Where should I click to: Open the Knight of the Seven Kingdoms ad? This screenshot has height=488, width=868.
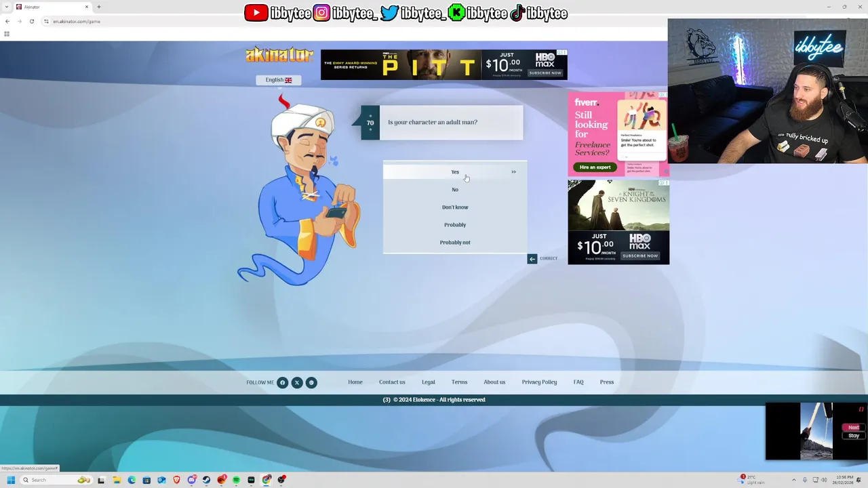point(618,222)
